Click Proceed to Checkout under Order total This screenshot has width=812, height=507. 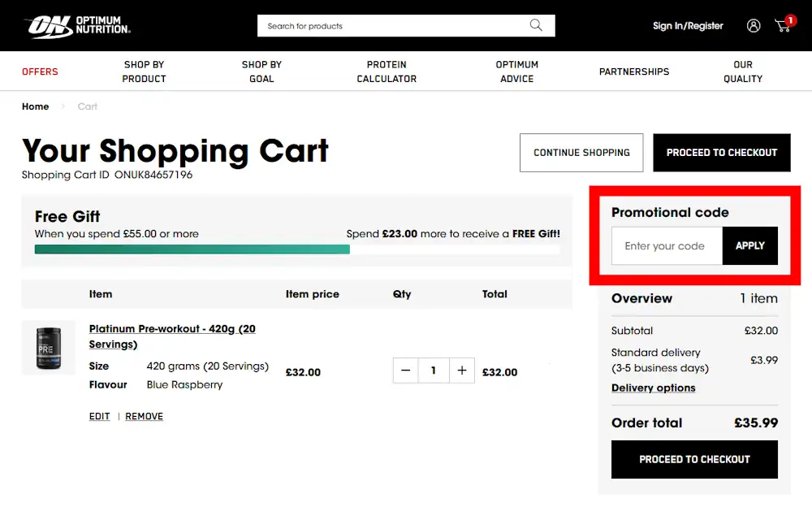click(694, 459)
